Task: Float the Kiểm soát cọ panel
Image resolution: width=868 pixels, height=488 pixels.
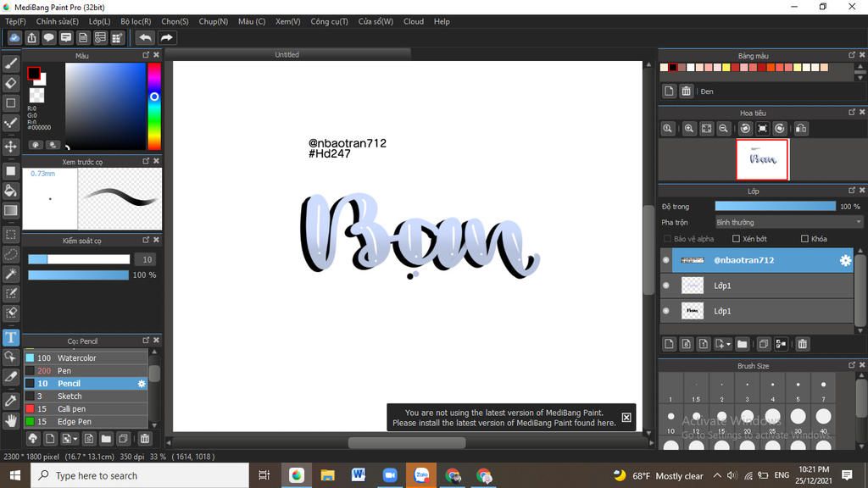Action: tap(146, 240)
